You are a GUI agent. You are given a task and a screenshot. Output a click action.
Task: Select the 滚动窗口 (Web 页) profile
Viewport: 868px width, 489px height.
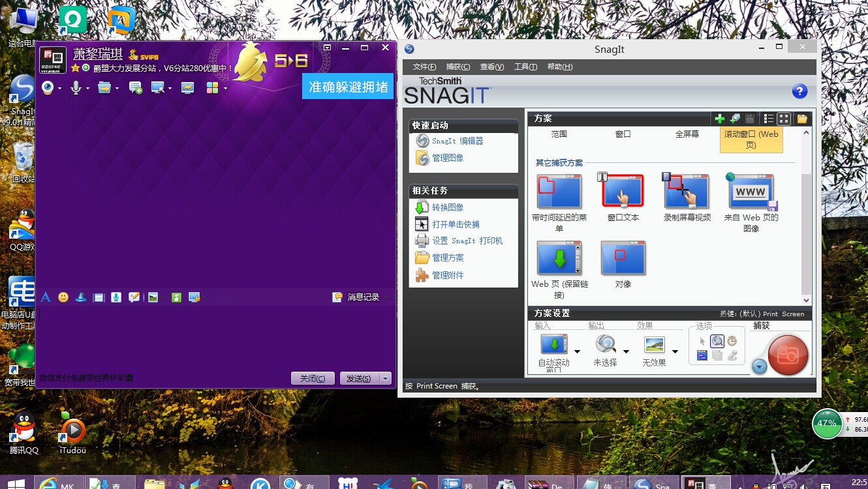pos(751,140)
